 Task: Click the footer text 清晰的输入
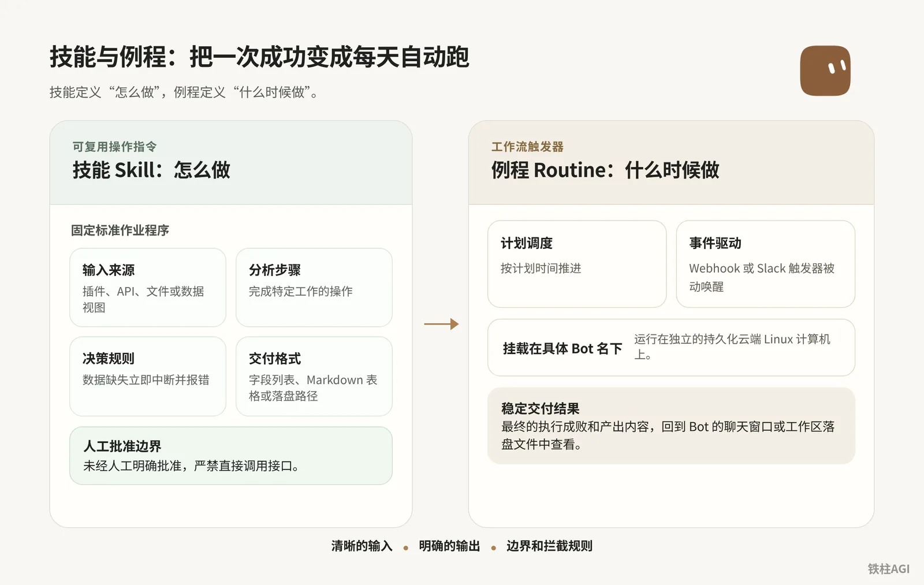362,546
